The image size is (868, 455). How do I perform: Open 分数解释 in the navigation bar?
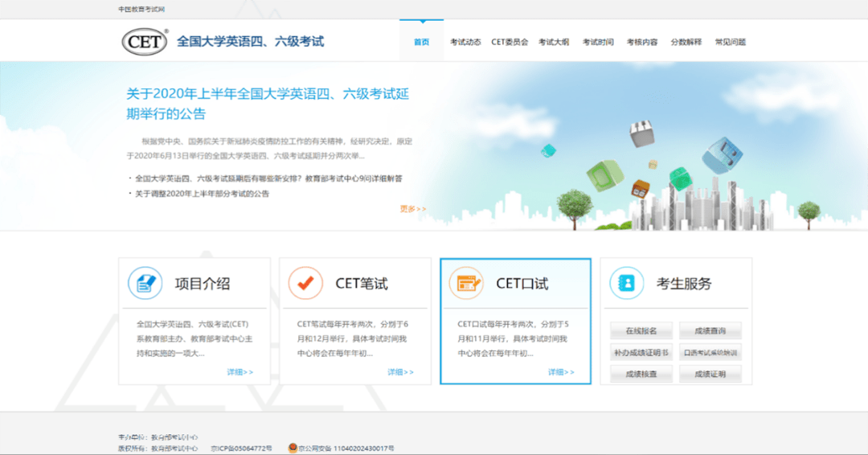click(x=686, y=42)
